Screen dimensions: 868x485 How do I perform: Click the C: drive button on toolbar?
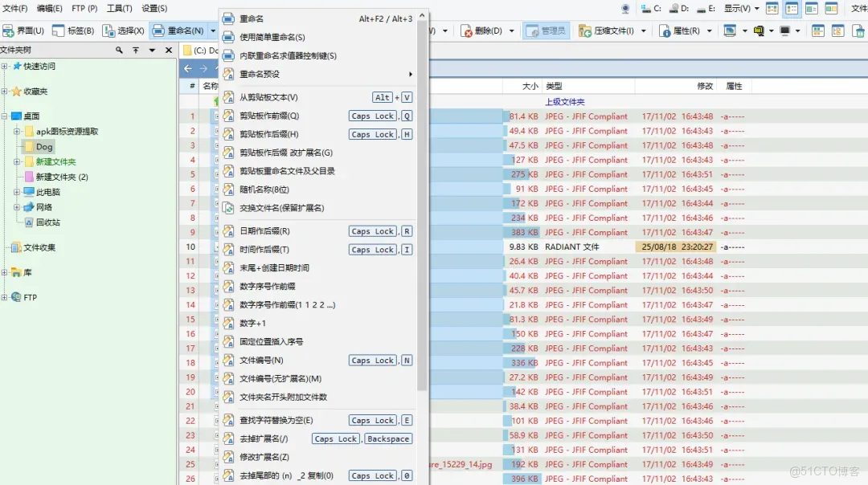click(x=654, y=10)
